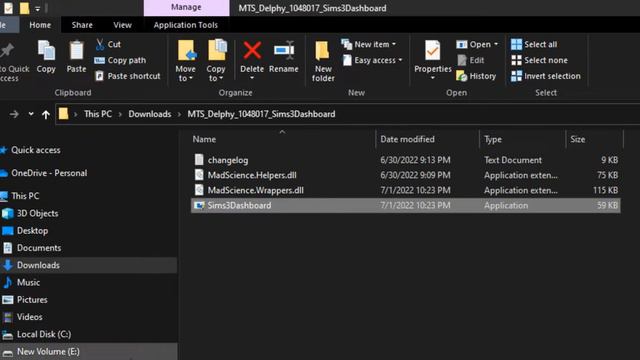Screen dimensions: 640x360
Task: Open the Copy to folder menu
Action: tap(216, 61)
